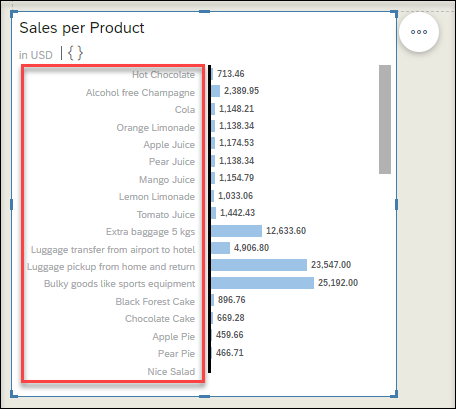Click the 25,192.00 data label
Viewport: 456px width, 409px height.
click(x=338, y=283)
